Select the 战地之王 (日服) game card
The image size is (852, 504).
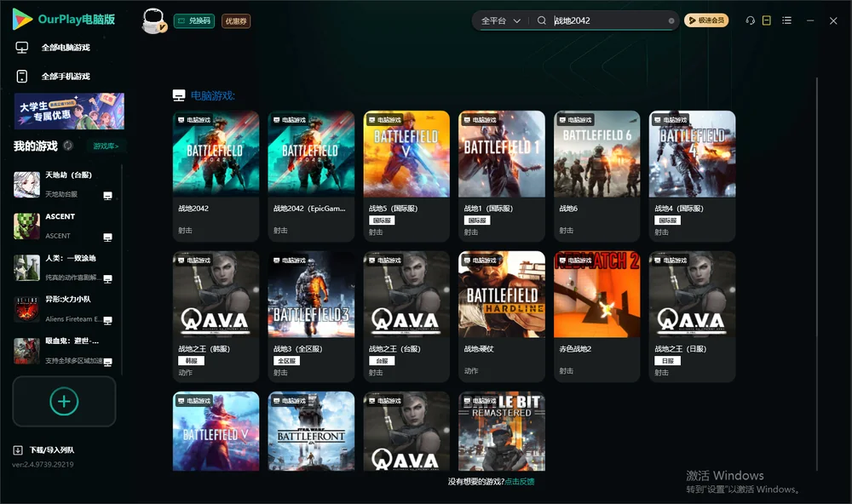click(x=692, y=317)
